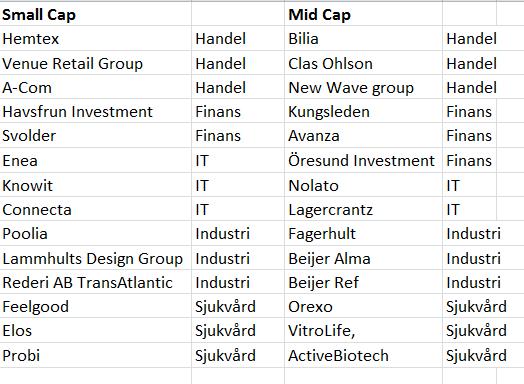Click the New Wave group cell
Screen dimensions: 524x384
tap(364, 87)
